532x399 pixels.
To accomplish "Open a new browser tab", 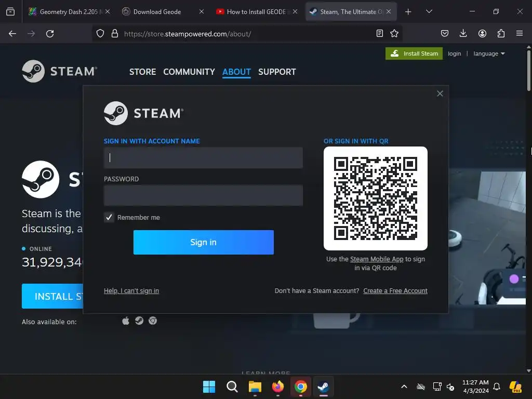I will [x=408, y=12].
